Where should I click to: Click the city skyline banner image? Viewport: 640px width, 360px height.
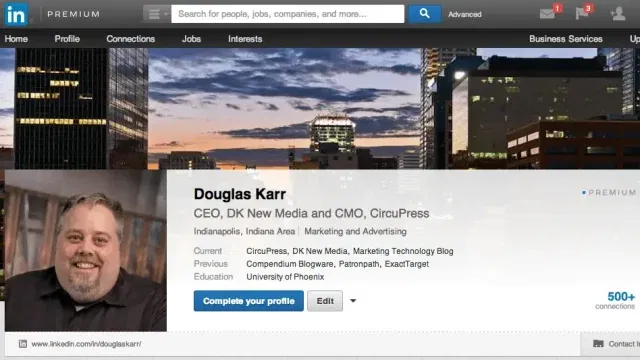(320, 109)
